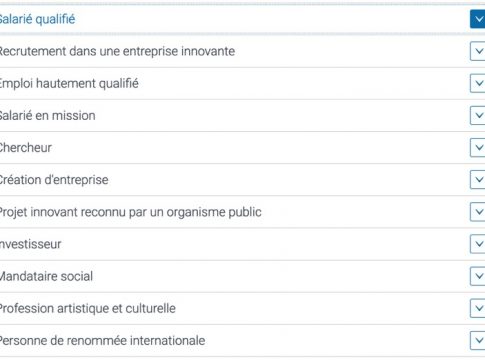Expand Personne de renommée internationale chevron

(478, 340)
